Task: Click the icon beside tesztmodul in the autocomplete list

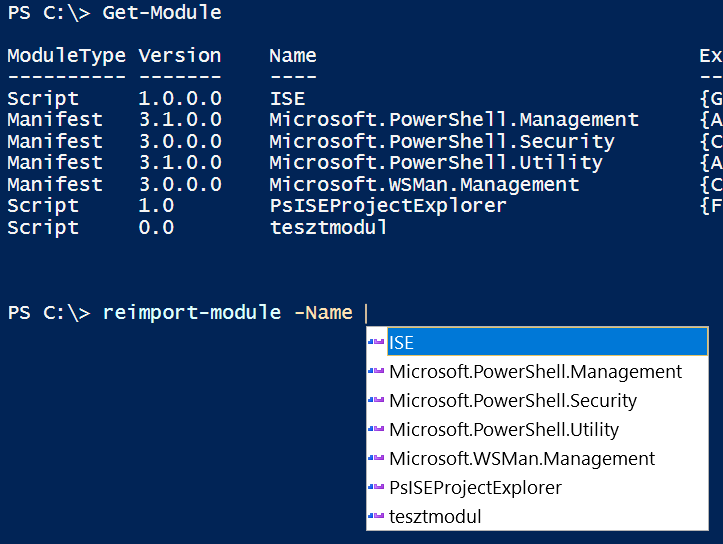Action: (x=377, y=516)
